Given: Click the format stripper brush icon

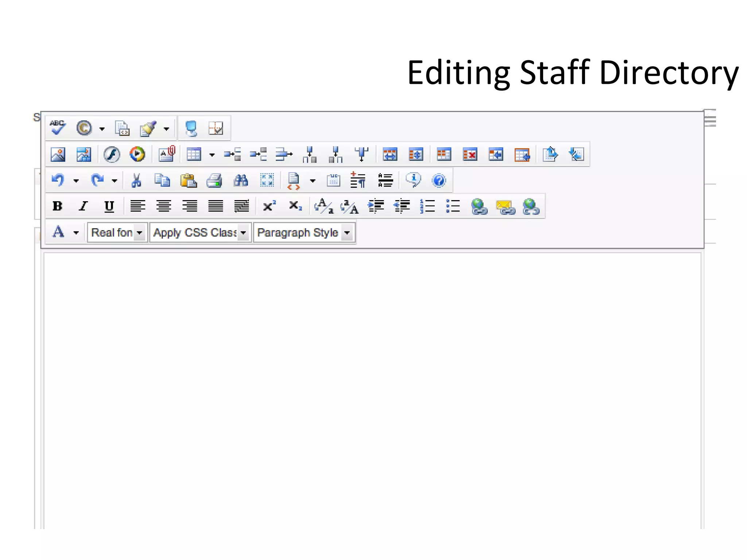Looking at the screenshot, I should (x=148, y=128).
